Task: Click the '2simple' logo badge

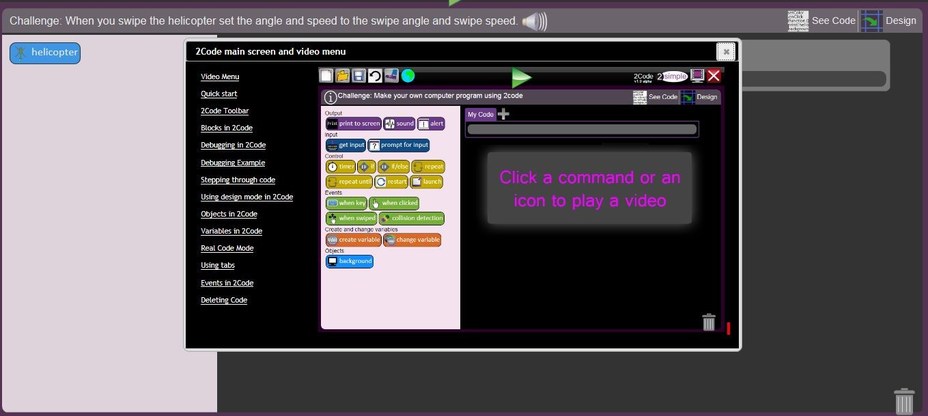Action: click(672, 76)
